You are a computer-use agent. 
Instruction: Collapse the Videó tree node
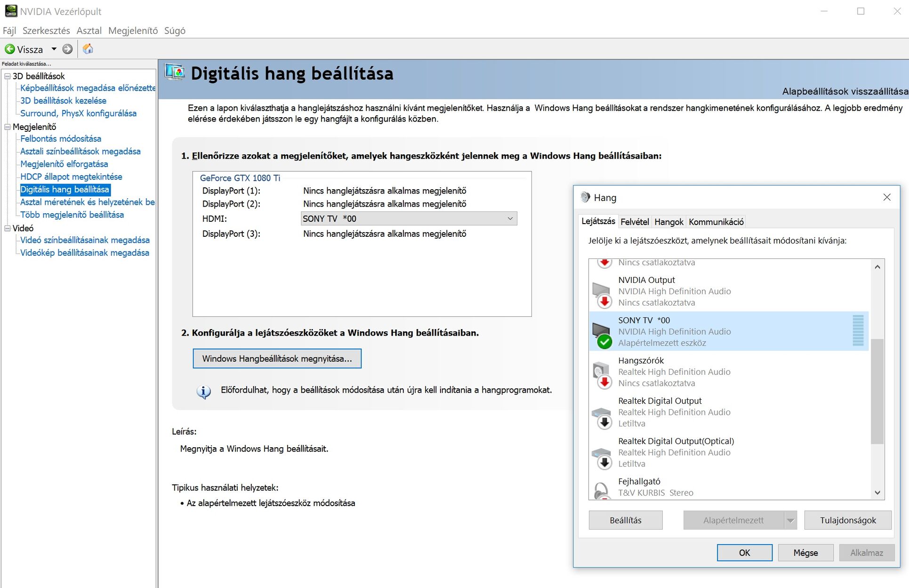pos(7,228)
